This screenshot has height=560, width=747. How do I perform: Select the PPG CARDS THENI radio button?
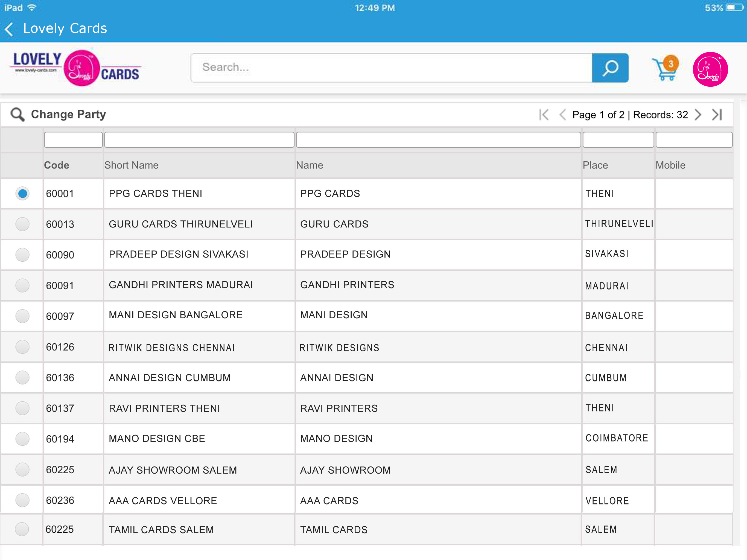22,194
